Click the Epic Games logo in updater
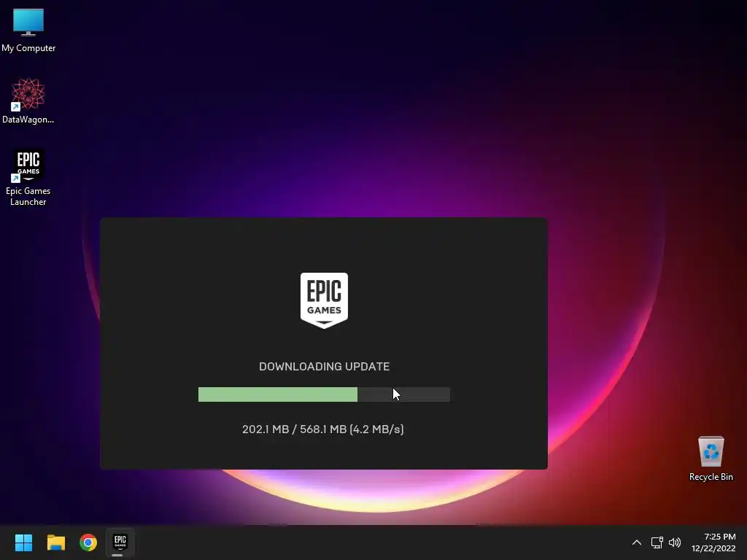The height and width of the screenshot is (560, 747). pyautogui.click(x=324, y=300)
